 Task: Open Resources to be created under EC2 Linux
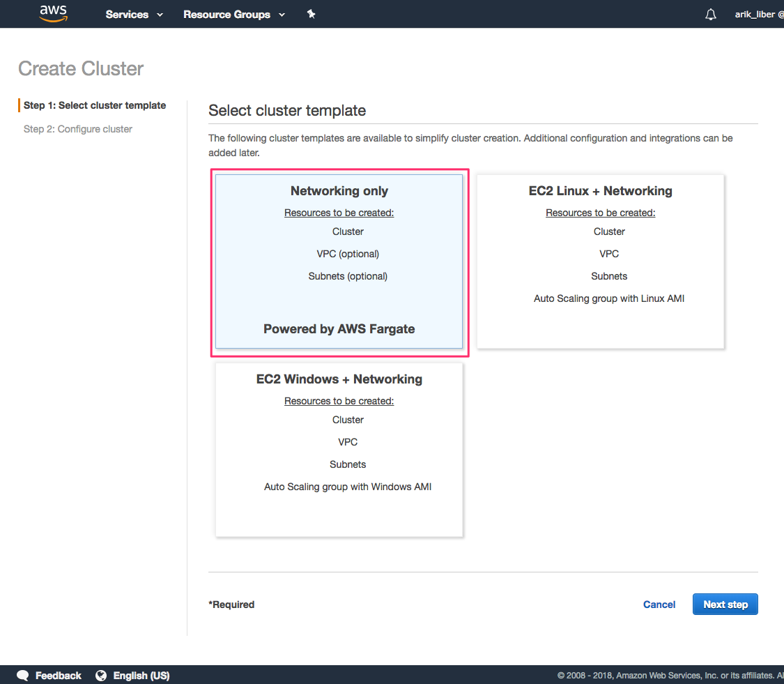click(600, 212)
